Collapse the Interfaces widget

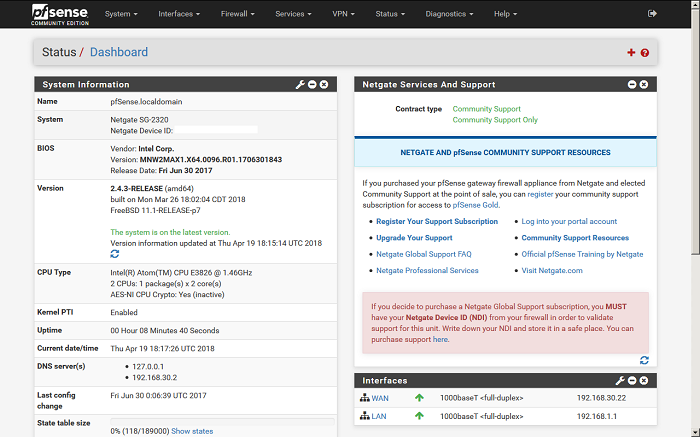(631, 381)
